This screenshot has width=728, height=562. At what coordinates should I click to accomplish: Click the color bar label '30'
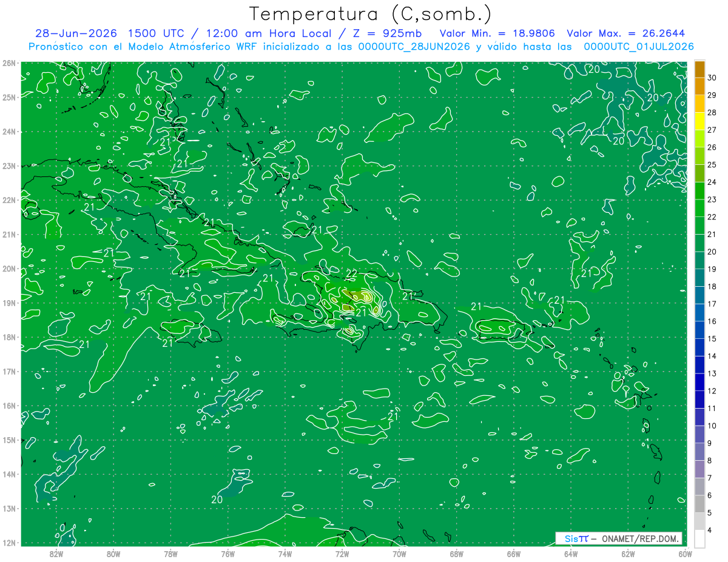pos(712,78)
